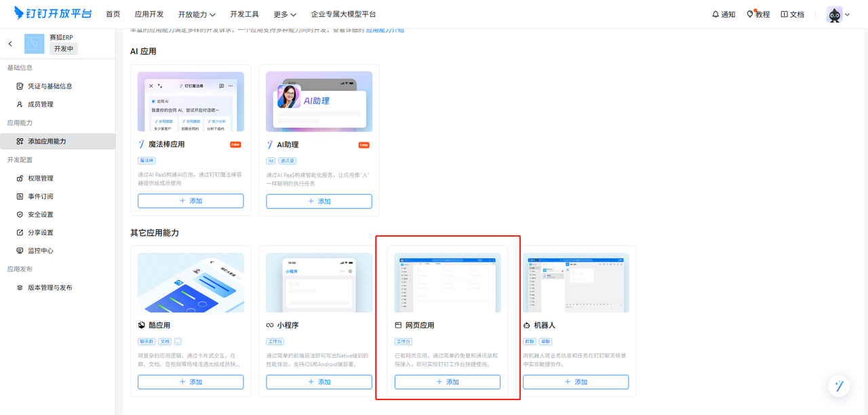Open 企业专属大模型平台 menu item
Screen dimensions: 868x415
(x=344, y=14)
